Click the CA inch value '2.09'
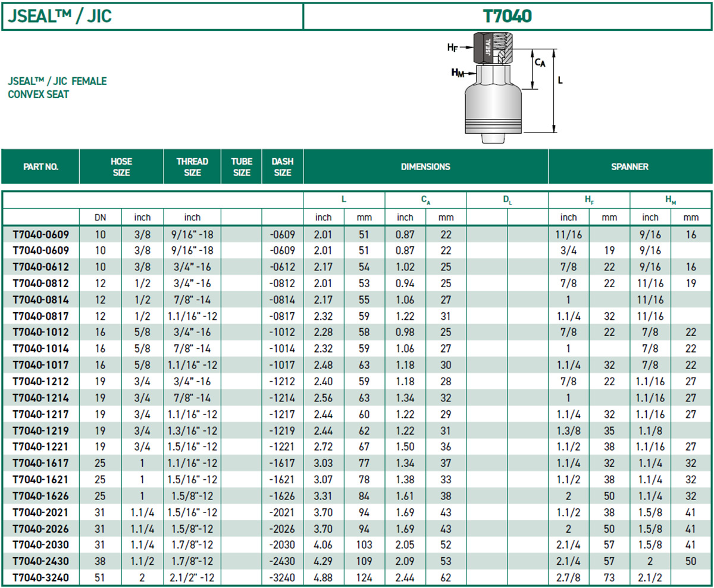Screen dimensions: 714x588 405,561
